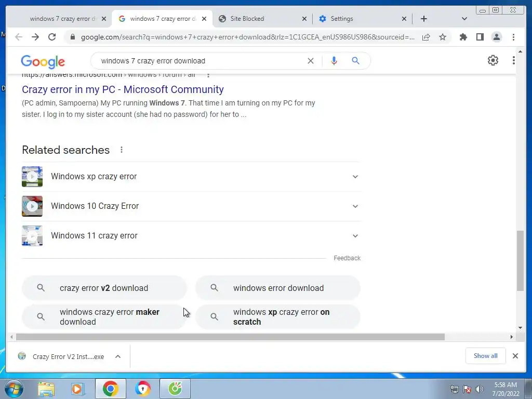This screenshot has width=532, height=399.
Task: Click the vertical page scrollbar thumb
Action: point(520,260)
